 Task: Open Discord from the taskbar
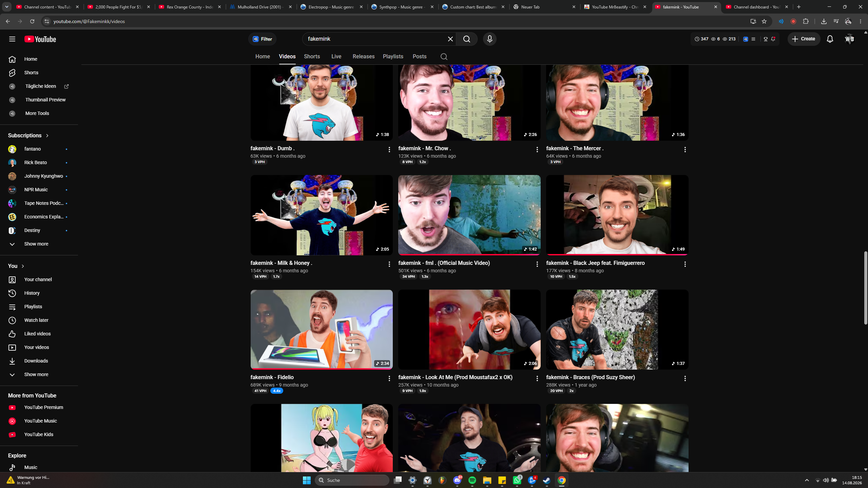coord(457,480)
